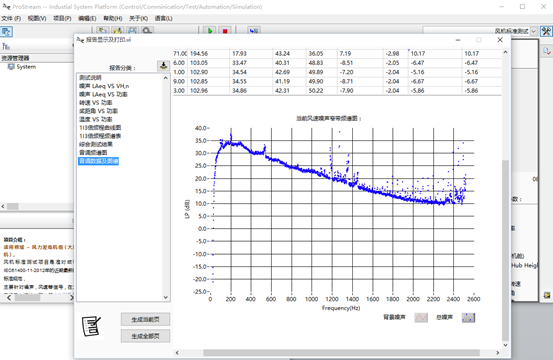Screen dimensions: 553x360
Task: Click the System computer icon in tree
Action: (11, 67)
